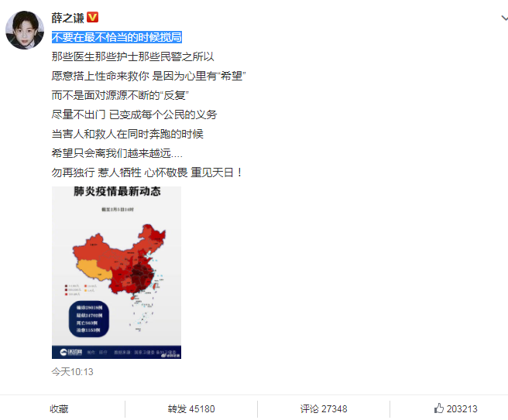Click the 环球网 logo in the image footer
The image size is (508, 420).
point(71,352)
